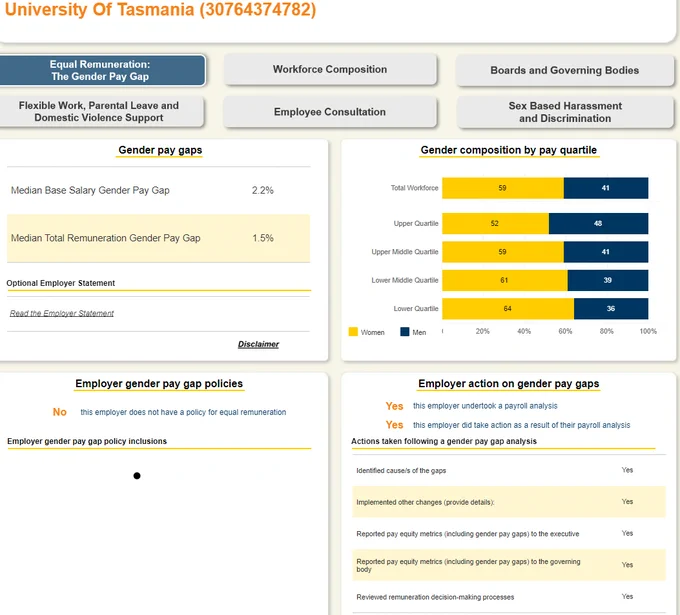
Task: Click the black bullet under policy inclusions
Action: [137, 476]
